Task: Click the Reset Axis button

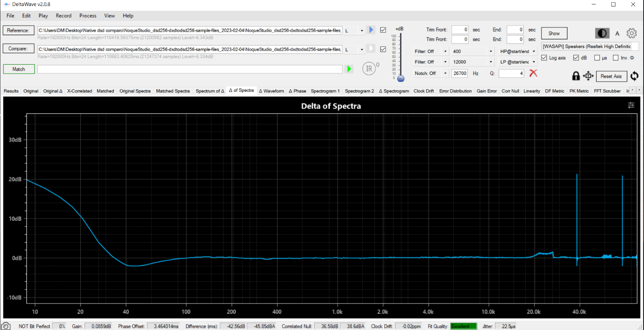Action: click(x=611, y=76)
